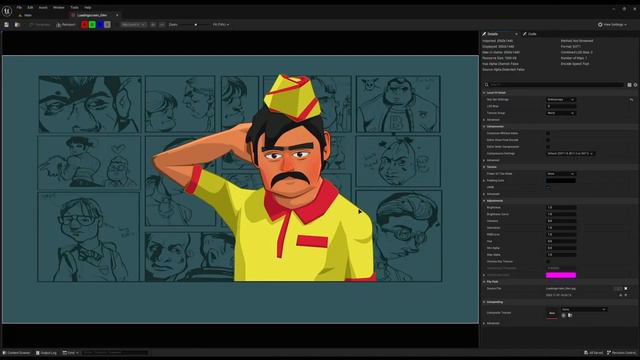640x360 pixels.
Task: Open the Edit menu
Action: coord(30,7)
